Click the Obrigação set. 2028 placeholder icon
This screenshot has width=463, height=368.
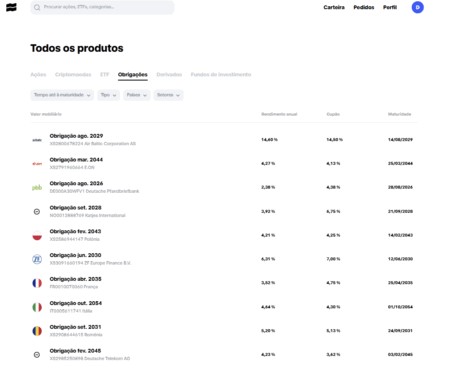tap(37, 212)
